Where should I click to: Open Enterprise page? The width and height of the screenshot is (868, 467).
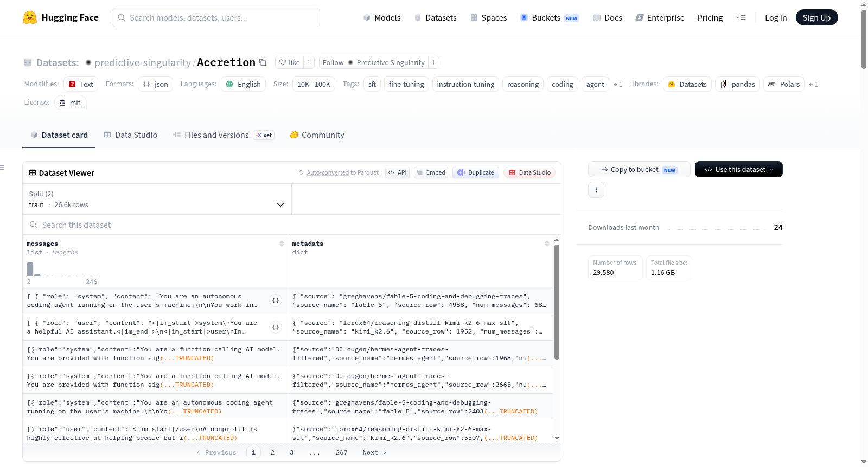[660, 17]
